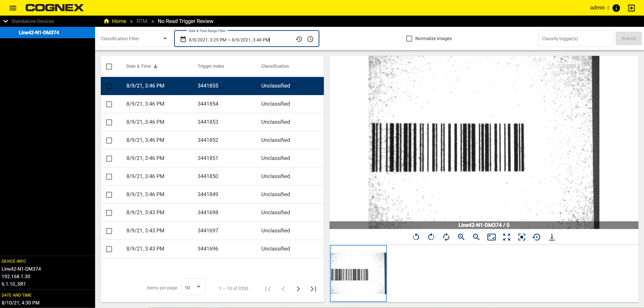Image resolution: width=644 pixels, height=308 pixels.
Task: Tick checkbox for trigger 3441852
Action: tap(109, 140)
